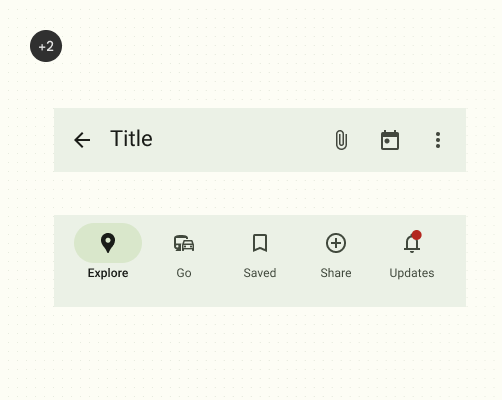502x400 pixels.
Task: Tap the Go transit car icon
Action: click(184, 243)
